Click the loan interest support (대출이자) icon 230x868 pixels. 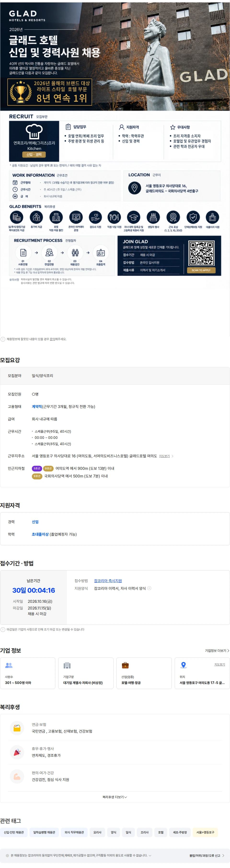(213, 217)
